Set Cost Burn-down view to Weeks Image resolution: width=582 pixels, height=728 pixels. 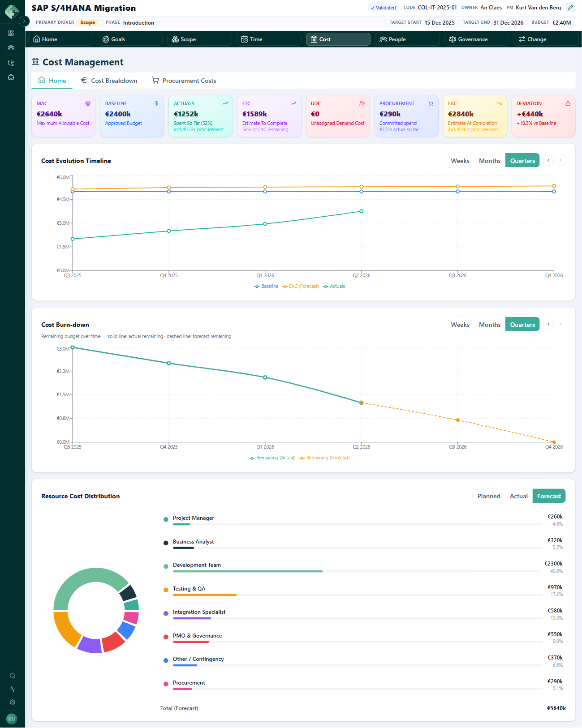[x=460, y=325]
